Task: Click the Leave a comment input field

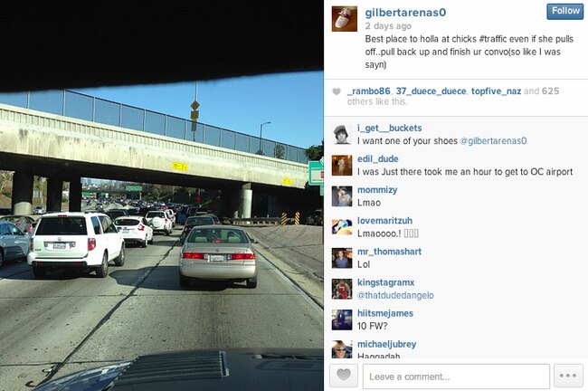Action: coord(456,376)
